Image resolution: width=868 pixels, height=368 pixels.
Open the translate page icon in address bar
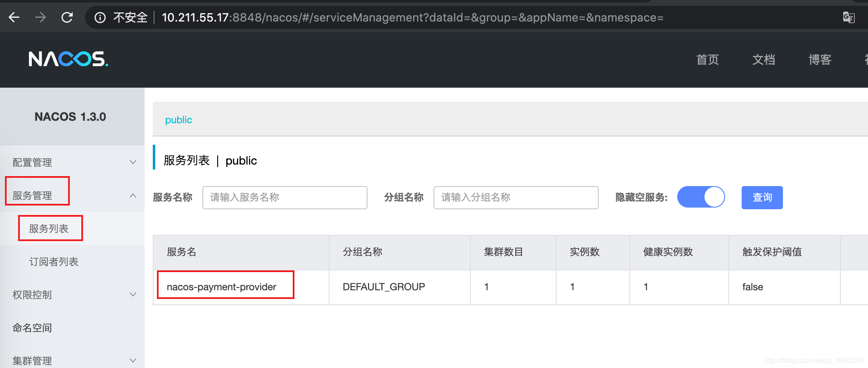[849, 17]
